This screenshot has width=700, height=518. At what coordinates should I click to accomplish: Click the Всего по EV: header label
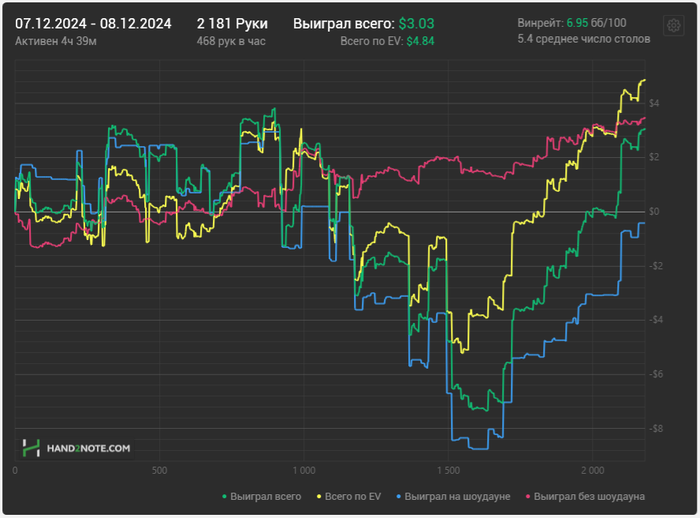point(372,41)
